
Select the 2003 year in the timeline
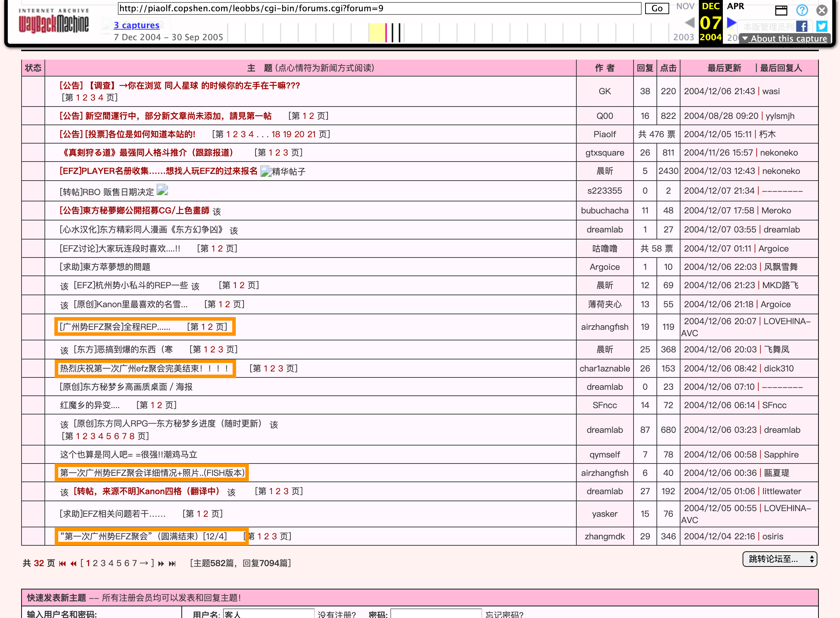tap(684, 37)
